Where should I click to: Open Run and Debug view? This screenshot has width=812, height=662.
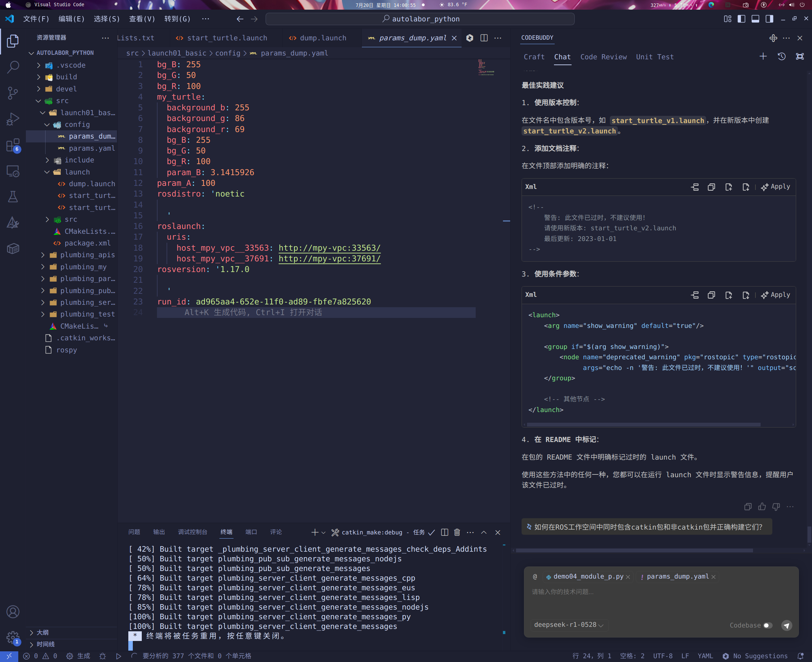(x=12, y=119)
